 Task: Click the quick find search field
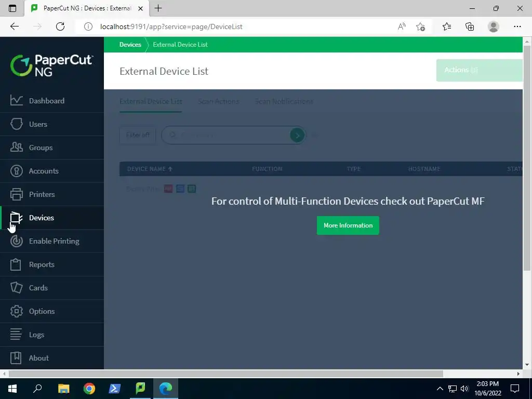tap(233, 135)
